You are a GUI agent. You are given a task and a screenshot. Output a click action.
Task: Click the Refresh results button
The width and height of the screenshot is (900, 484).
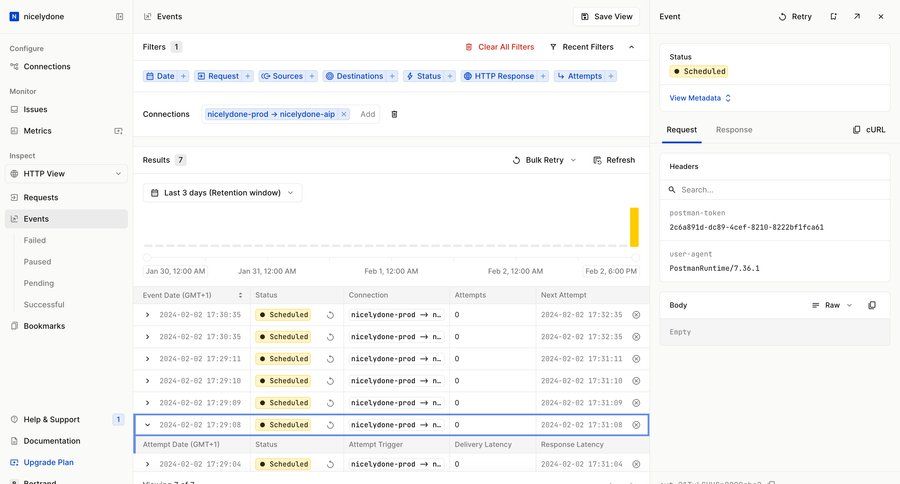tap(614, 160)
